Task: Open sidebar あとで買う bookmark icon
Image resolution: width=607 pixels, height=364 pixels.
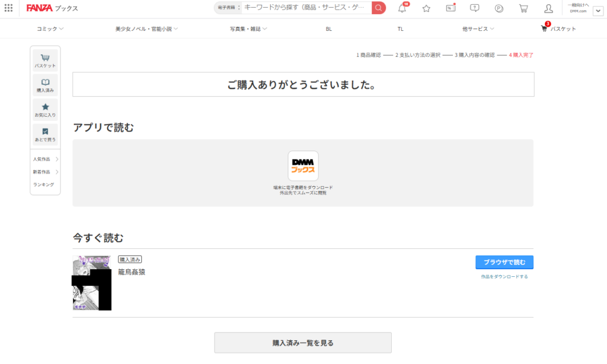Action: tap(45, 135)
